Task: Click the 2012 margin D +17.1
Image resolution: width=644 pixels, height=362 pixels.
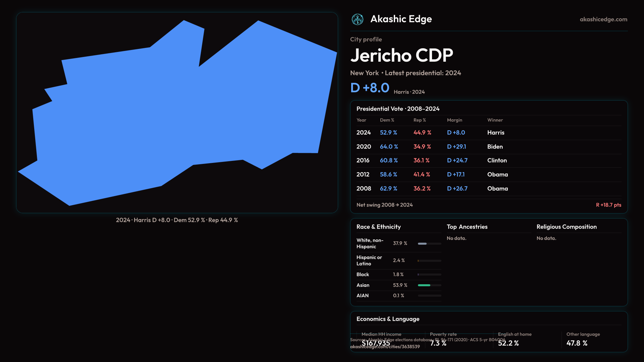Action: (455, 175)
